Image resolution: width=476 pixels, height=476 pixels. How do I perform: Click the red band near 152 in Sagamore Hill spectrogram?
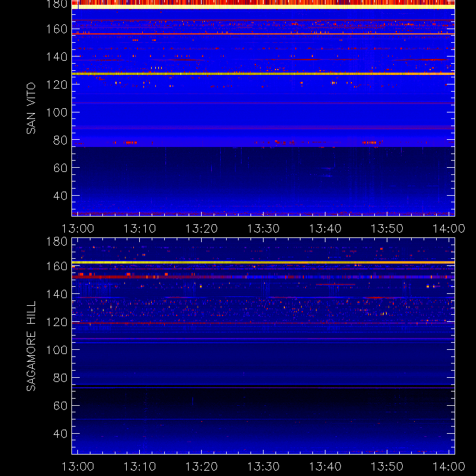263,277
